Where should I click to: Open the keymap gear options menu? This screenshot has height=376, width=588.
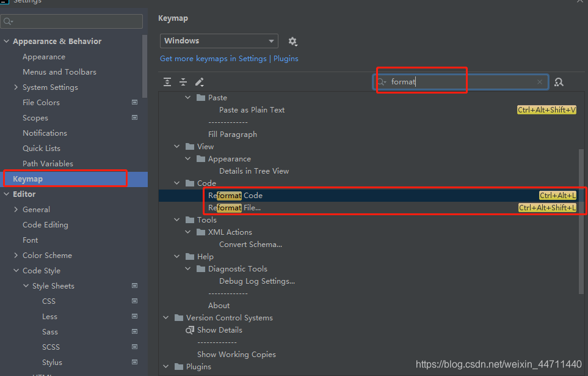pyautogui.click(x=293, y=42)
